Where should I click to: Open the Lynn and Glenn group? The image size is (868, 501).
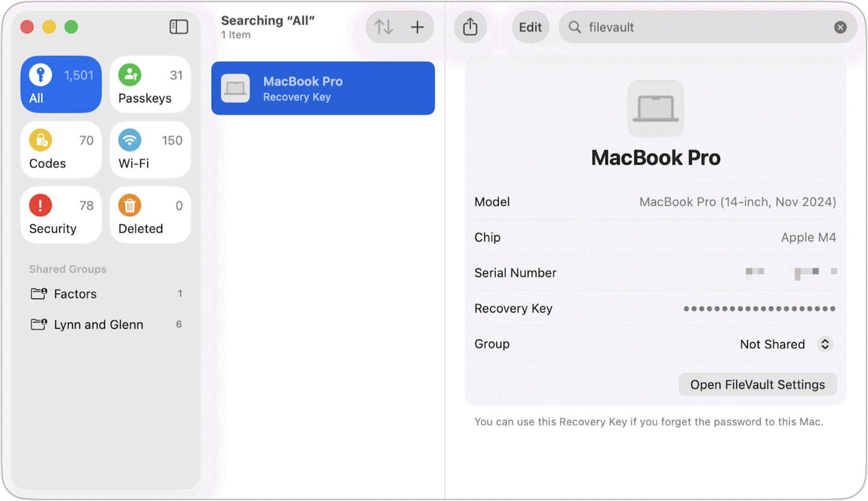tap(98, 325)
